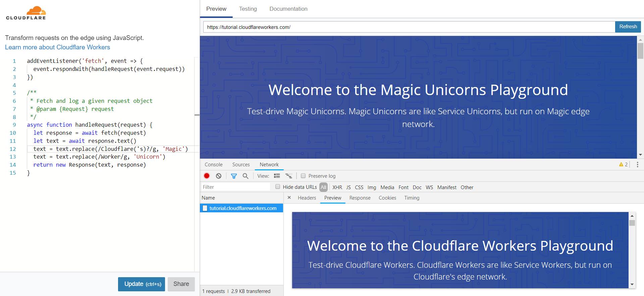
Task: Select the request Preview tab
Action: [333, 198]
